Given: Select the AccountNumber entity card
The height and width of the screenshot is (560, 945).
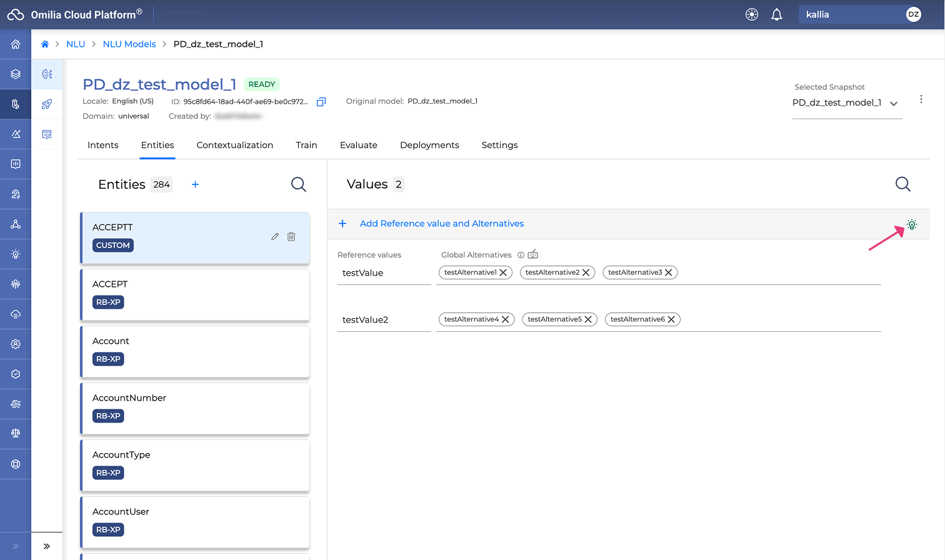Looking at the screenshot, I should tap(195, 407).
